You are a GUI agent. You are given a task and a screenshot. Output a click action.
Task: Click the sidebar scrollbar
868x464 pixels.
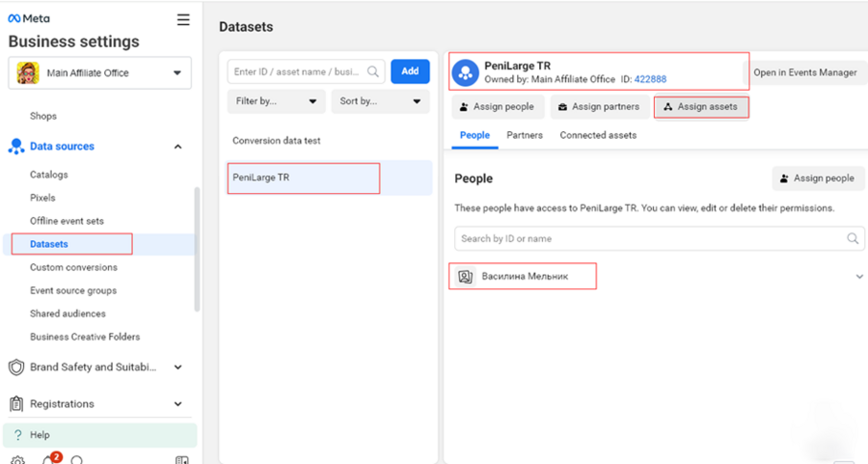click(197, 249)
